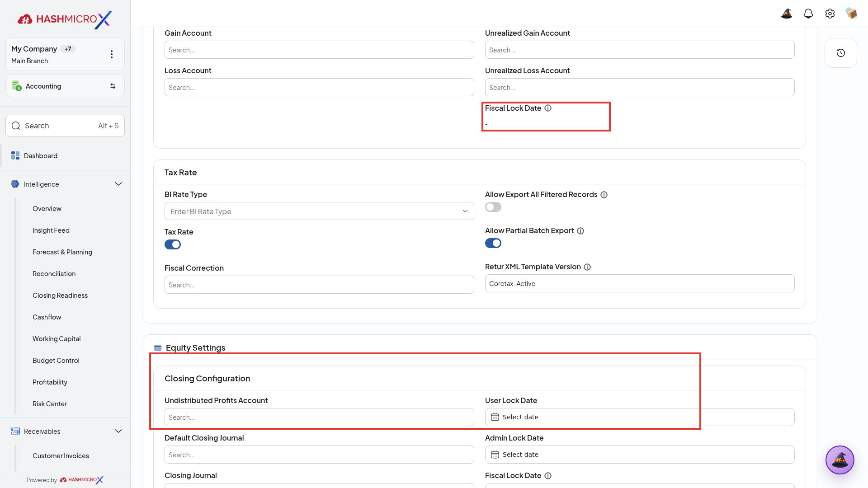Go to Risk Center
The image size is (868, 488).
click(50, 404)
